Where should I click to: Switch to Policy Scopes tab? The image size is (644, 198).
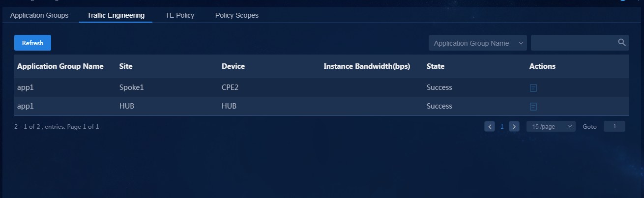click(x=237, y=15)
